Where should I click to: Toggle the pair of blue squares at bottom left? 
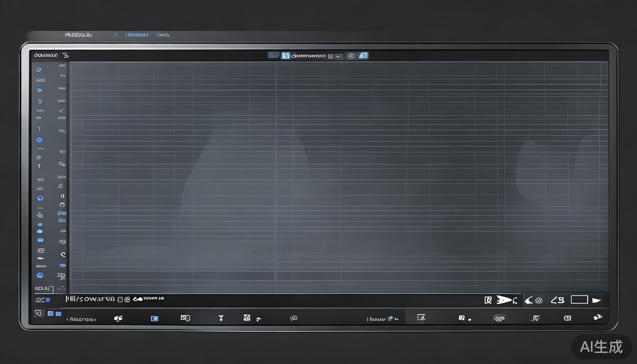pyautogui.click(x=55, y=314)
